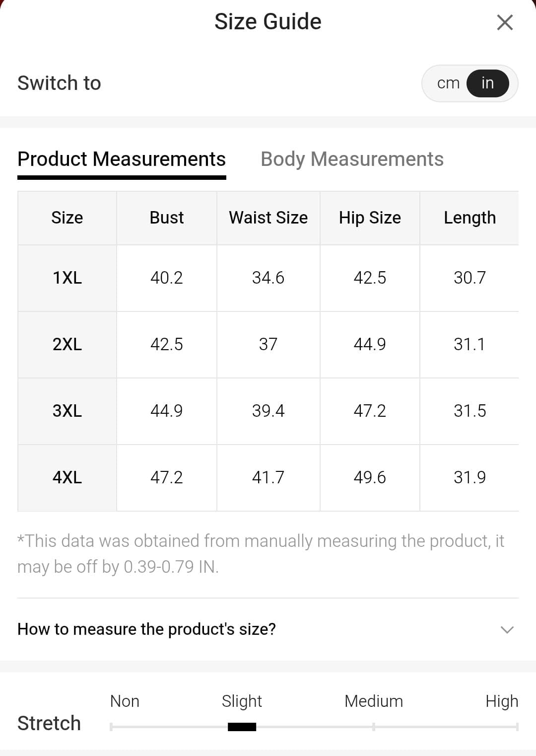Select the 3XL size row label

click(x=67, y=411)
